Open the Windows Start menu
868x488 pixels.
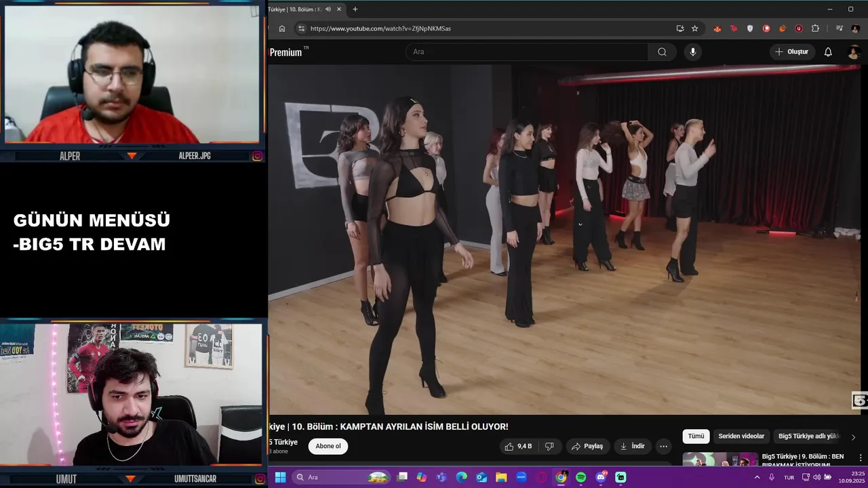click(280, 477)
